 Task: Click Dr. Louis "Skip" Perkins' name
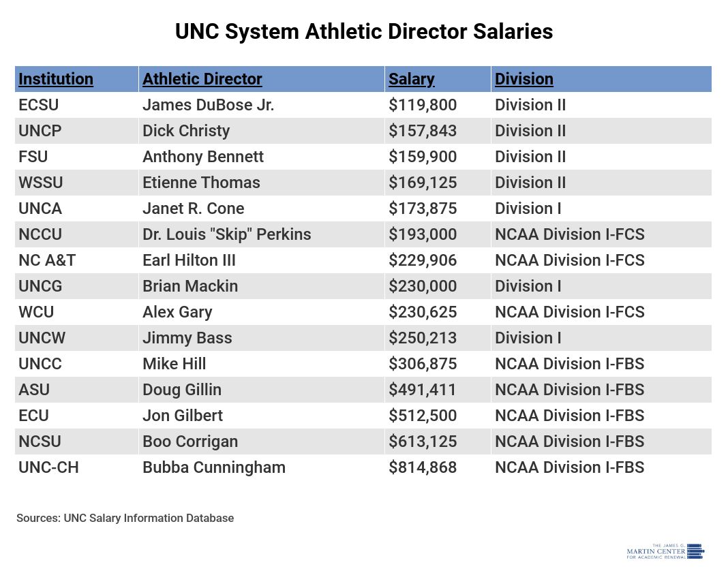226,234
